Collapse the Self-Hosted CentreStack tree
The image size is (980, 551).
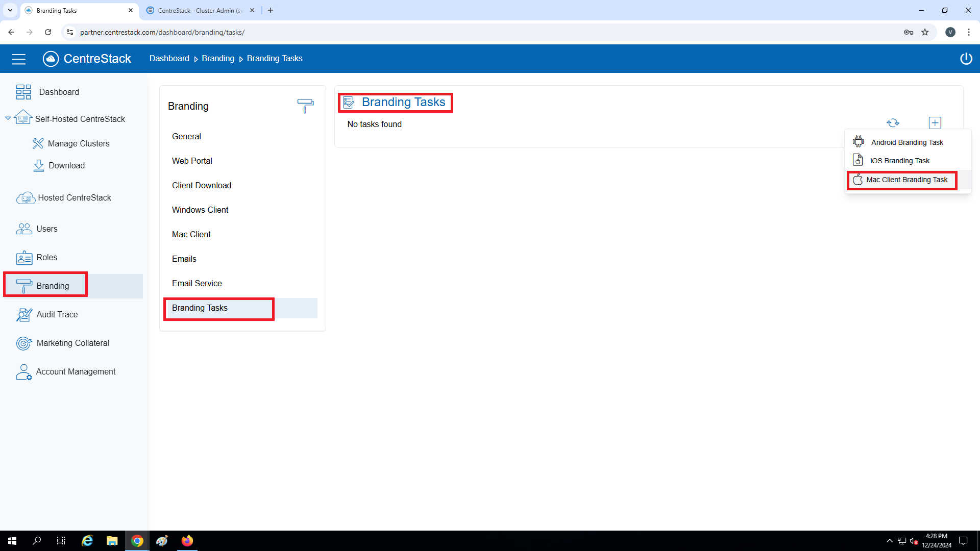click(x=8, y=118)
